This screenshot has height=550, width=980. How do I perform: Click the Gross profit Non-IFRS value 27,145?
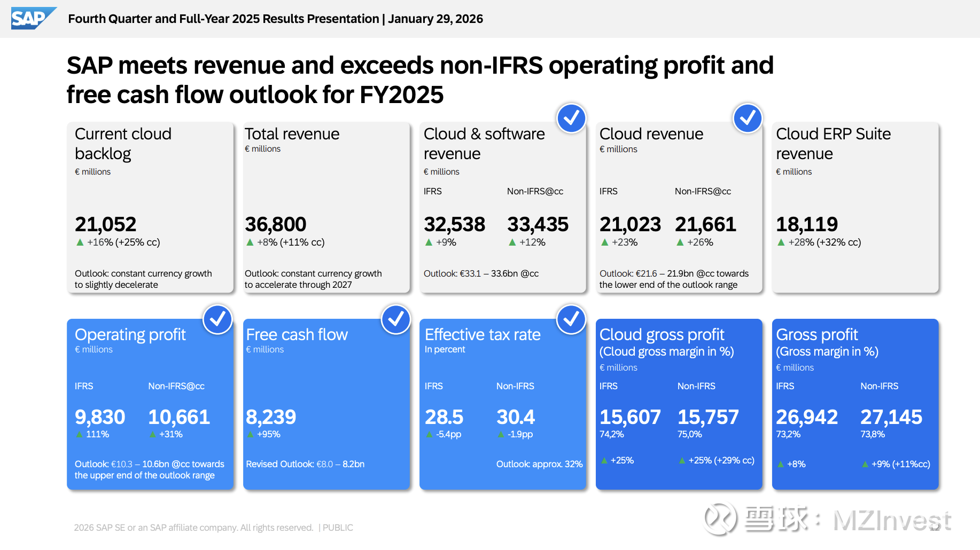click(891, 417)
